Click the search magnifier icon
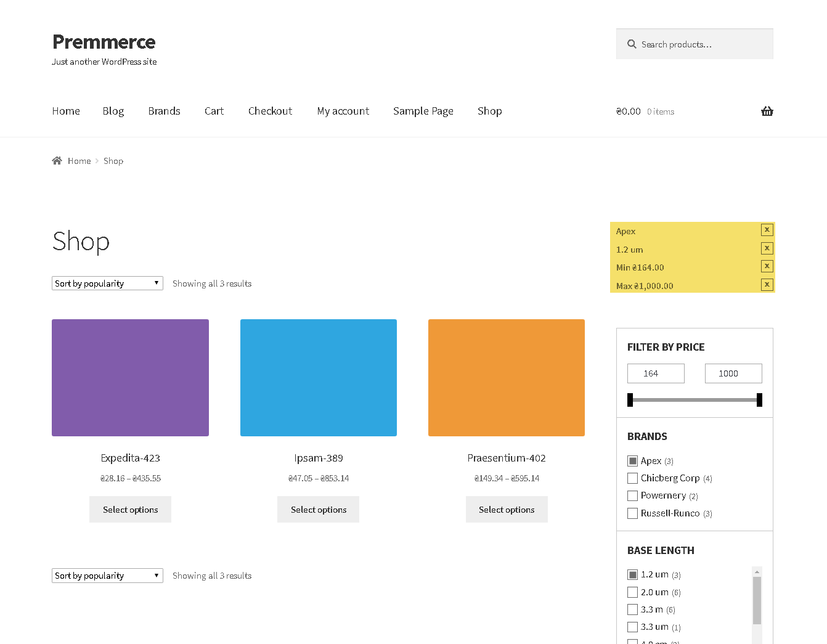This screenshot has height=644, width=827. point(632,44)
